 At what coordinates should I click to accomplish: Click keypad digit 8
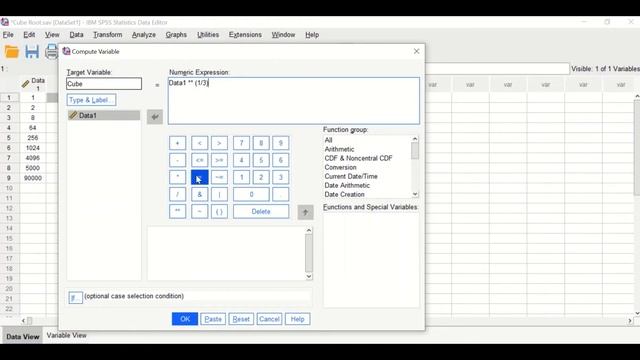261,143
